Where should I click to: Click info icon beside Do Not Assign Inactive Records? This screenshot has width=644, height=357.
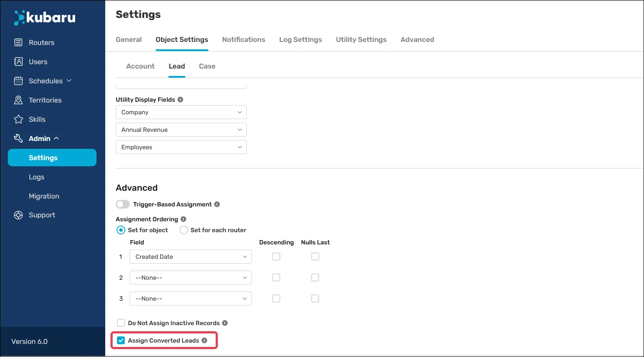click(225, 323)
